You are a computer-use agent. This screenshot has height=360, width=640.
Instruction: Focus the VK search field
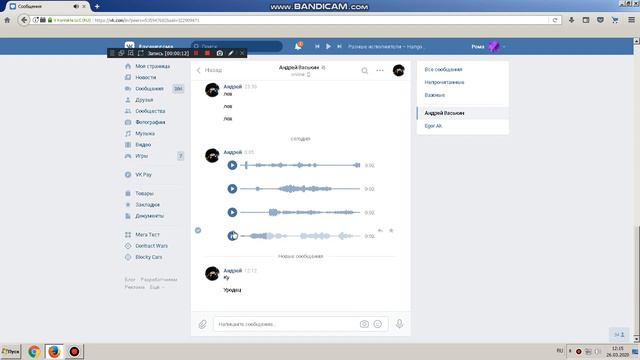click(237, 47)
